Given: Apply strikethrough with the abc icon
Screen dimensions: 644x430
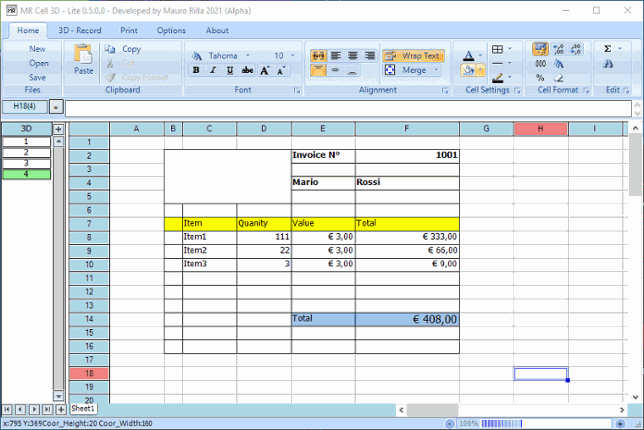Looking at the screenshot, I should pos(247,70).
